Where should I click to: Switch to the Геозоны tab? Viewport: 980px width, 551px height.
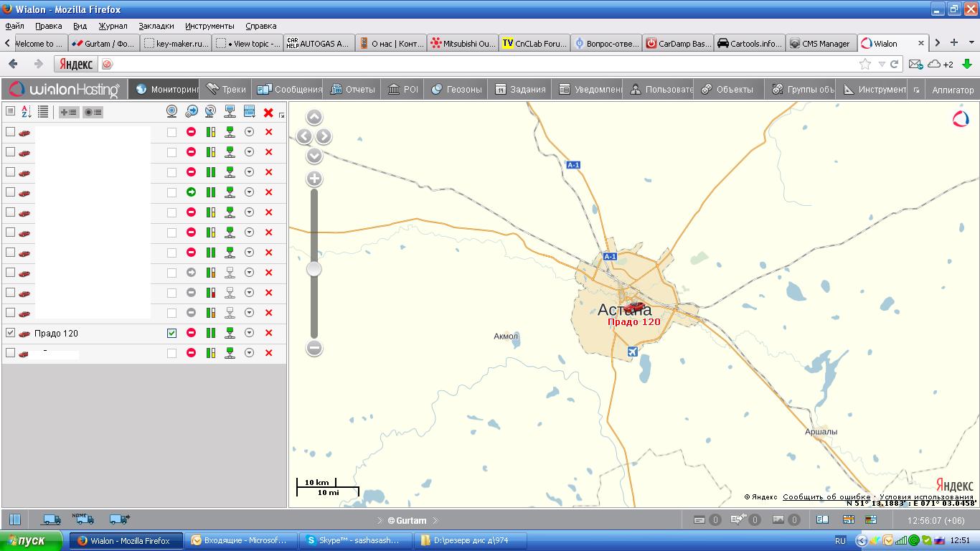tap(456, 90)
